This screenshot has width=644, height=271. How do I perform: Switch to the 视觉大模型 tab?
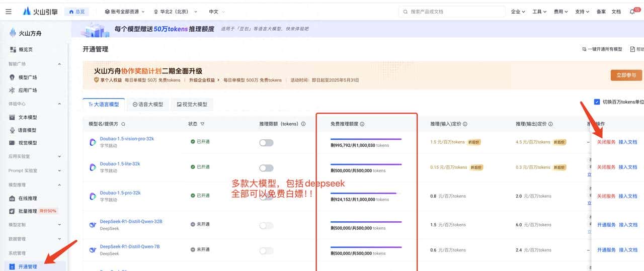192,105
